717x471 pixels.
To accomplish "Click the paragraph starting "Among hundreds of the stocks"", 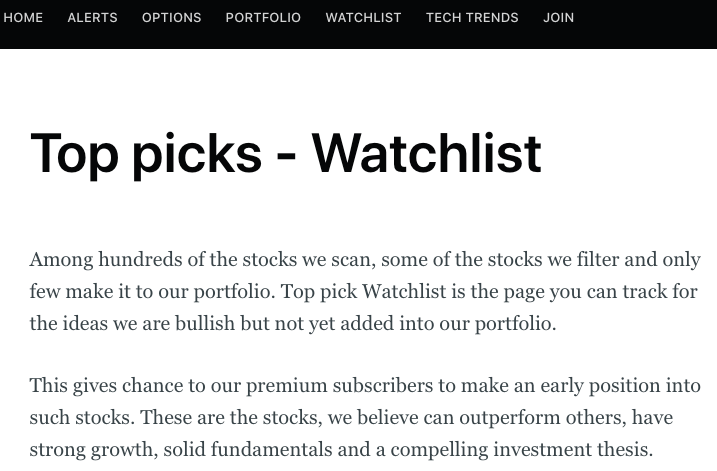I will click(x=365, y=291).
